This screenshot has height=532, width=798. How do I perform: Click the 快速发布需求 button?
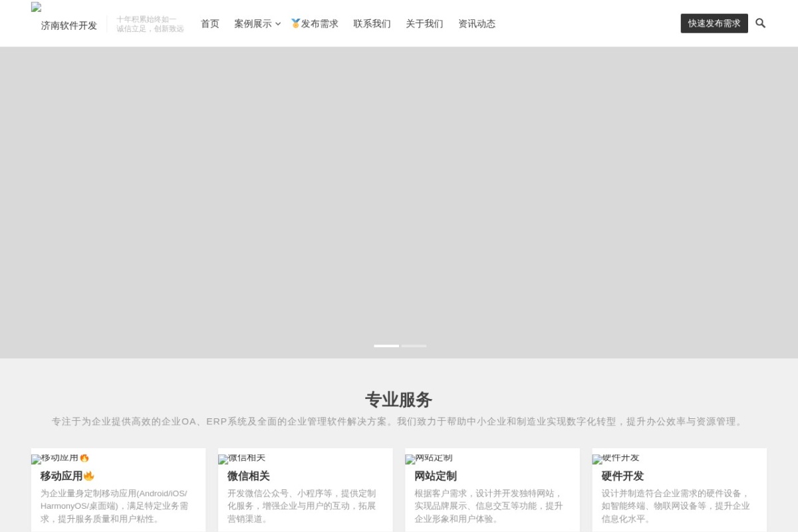coord(714,23)
